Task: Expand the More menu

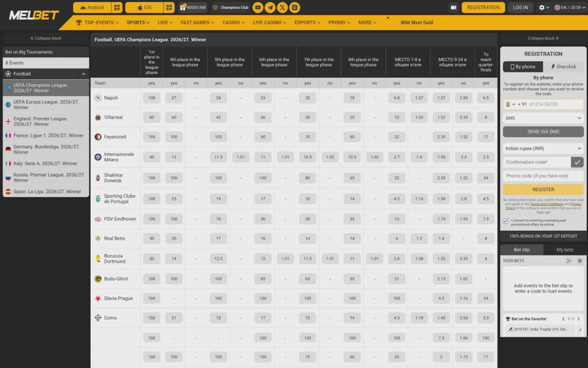Action: pyautogui.click(x=367, y=23)
